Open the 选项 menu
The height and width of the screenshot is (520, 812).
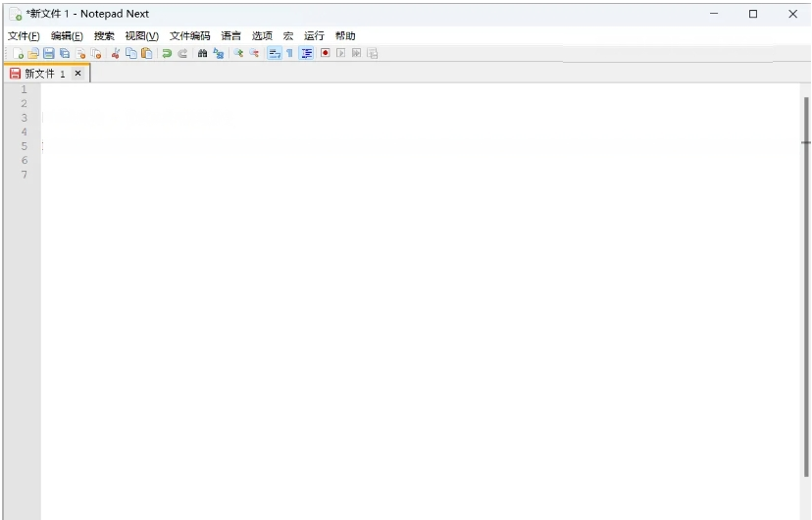click(262, 35)
